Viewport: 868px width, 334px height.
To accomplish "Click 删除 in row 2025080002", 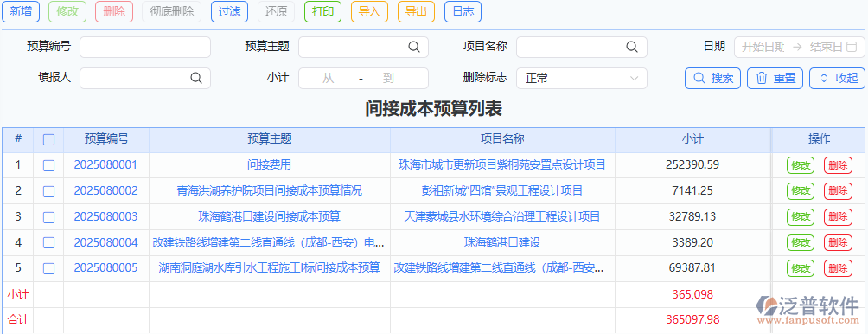I will pos(838,191).
